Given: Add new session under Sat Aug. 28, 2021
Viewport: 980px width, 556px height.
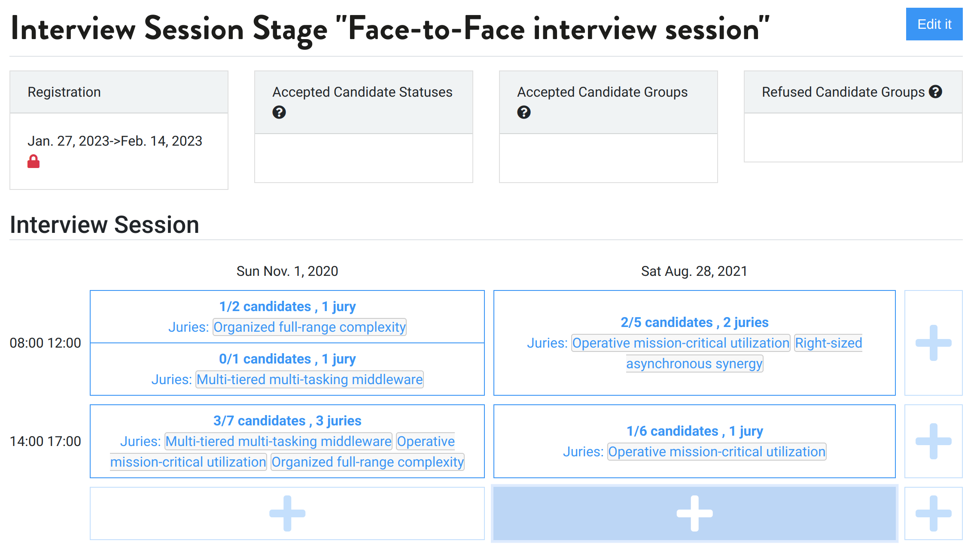Looking at the screenshot, I should point(694,513).
